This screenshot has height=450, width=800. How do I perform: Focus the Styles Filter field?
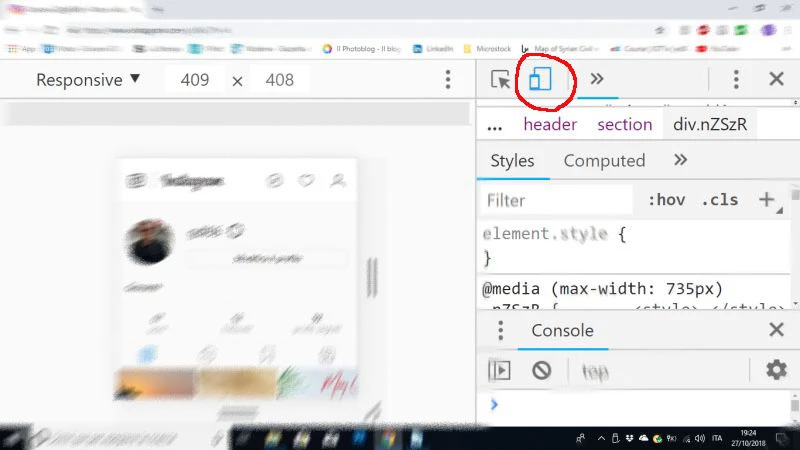coord(556,201)
